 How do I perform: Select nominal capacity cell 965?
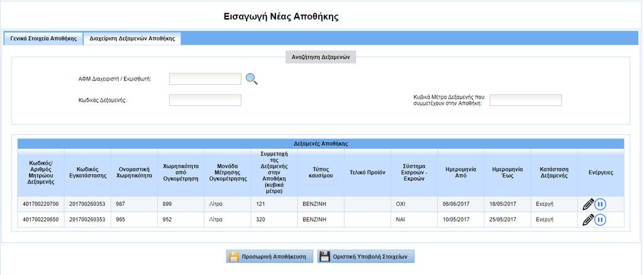tap(135, 220)
